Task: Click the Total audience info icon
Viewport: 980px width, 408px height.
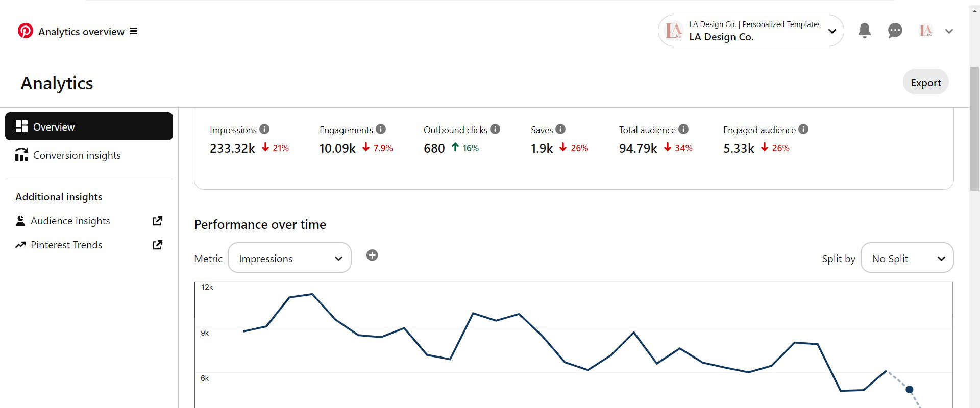Action: [683, 129]
